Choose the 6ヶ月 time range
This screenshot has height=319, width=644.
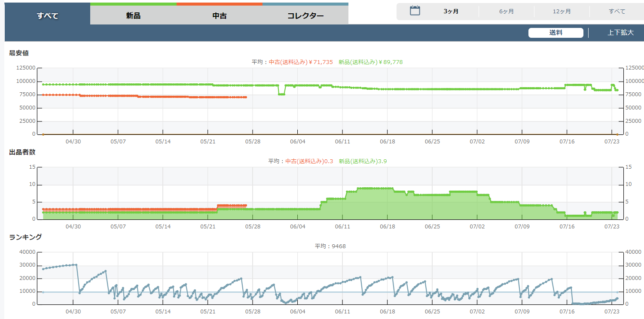click(506, 12)
